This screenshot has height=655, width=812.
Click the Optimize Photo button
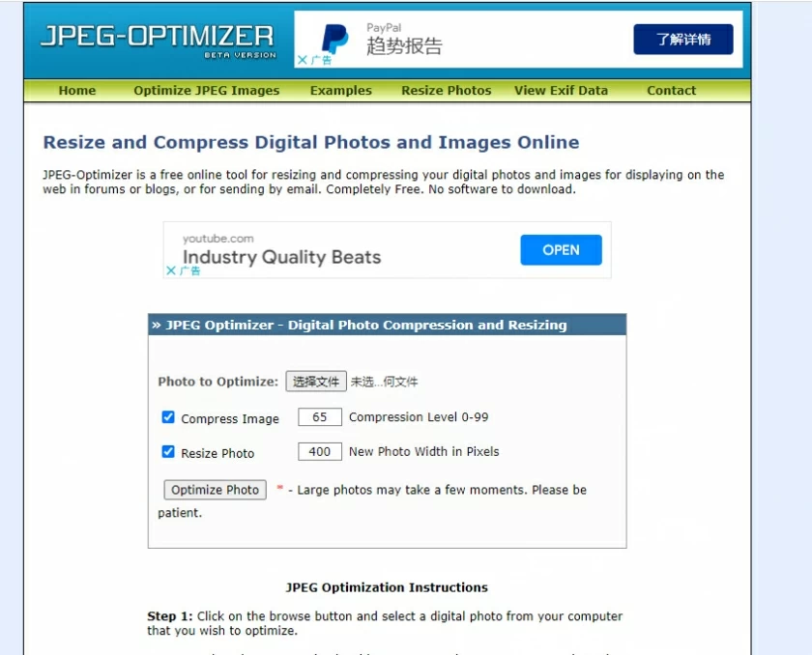point(214,490)
